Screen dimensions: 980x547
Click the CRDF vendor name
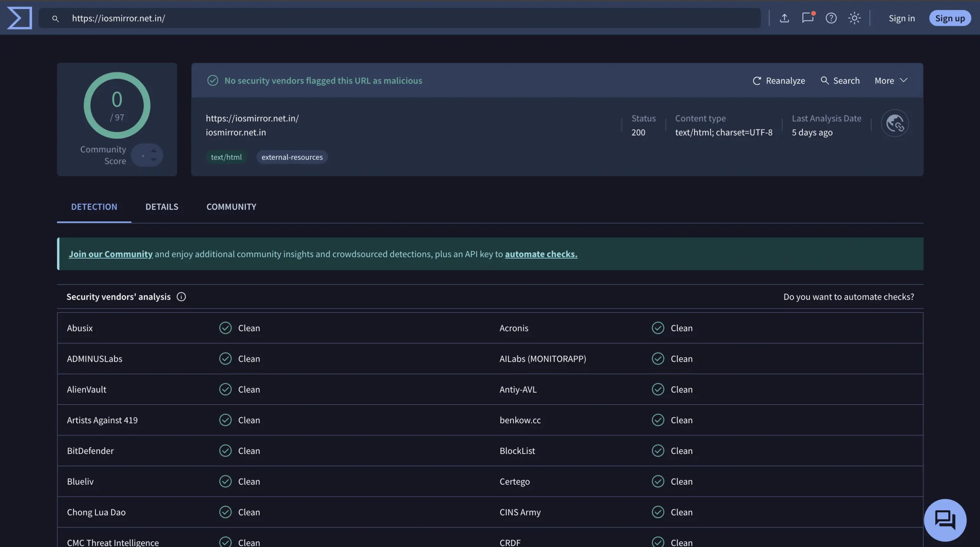(x=510, y=542)
